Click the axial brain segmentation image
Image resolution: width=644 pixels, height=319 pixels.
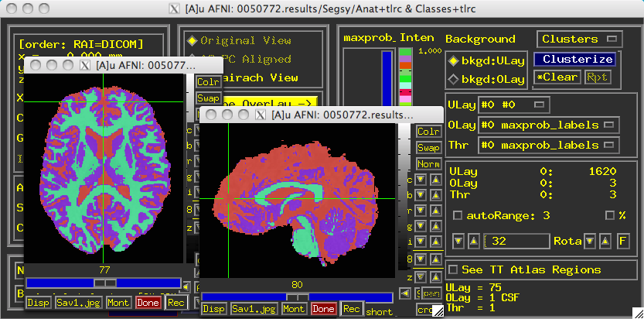(x=104, y=169)
